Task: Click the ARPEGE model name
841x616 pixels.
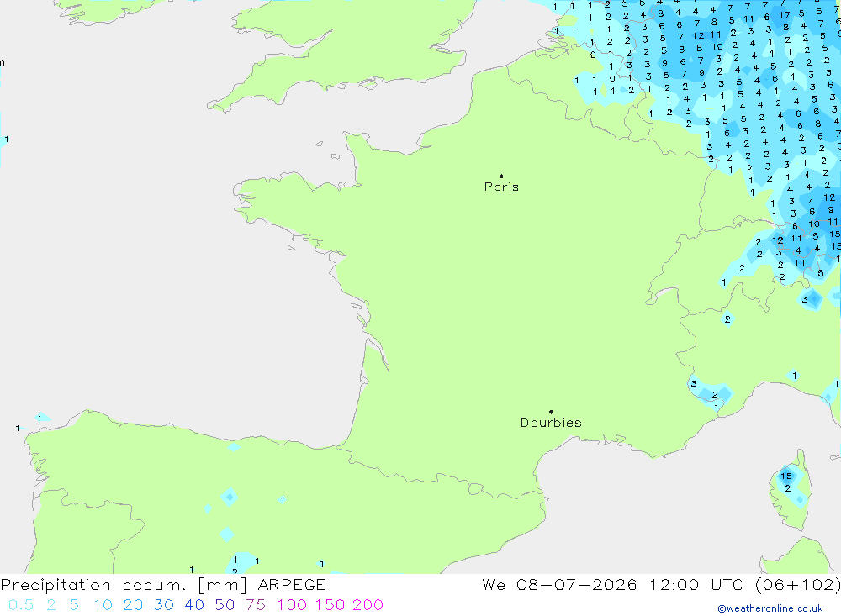Action: click(292, 585)
